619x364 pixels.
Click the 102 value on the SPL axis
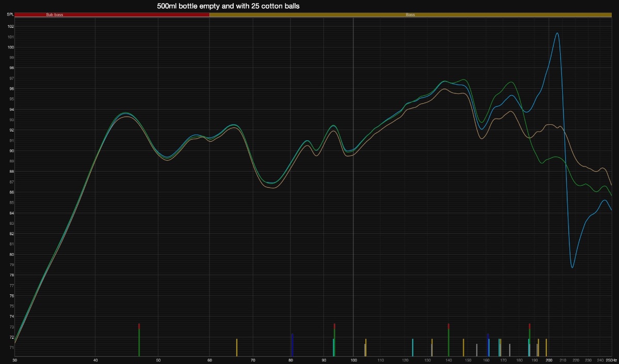point(10,26)
